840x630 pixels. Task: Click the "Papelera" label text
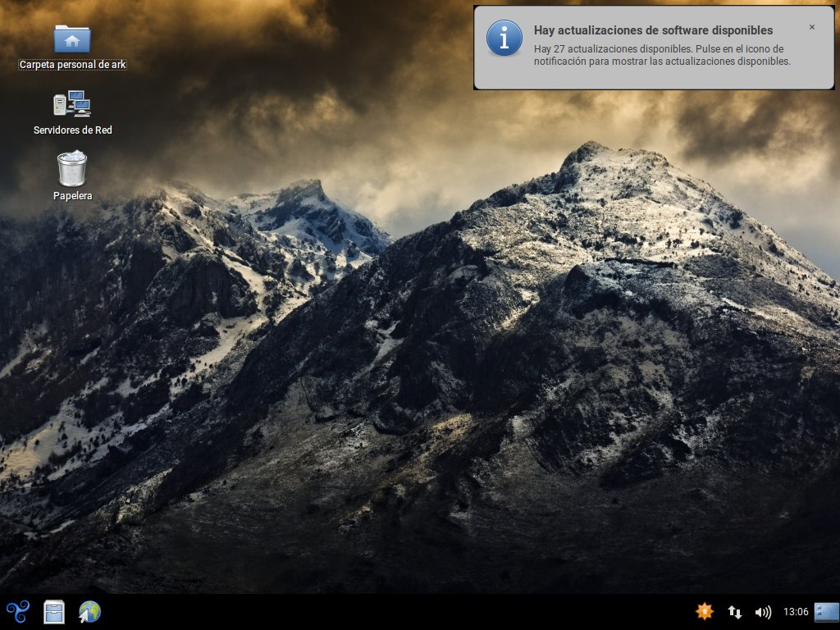(x=72, y=196)
